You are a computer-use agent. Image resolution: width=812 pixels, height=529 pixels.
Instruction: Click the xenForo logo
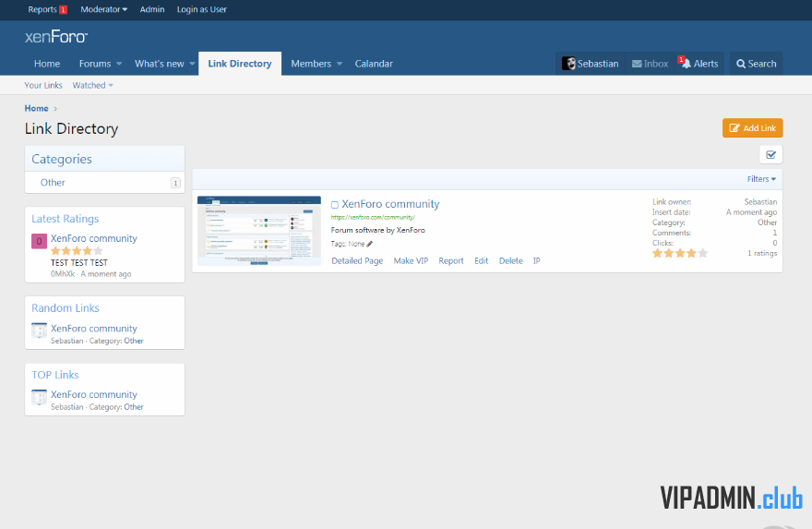click(x=56, y=37)
